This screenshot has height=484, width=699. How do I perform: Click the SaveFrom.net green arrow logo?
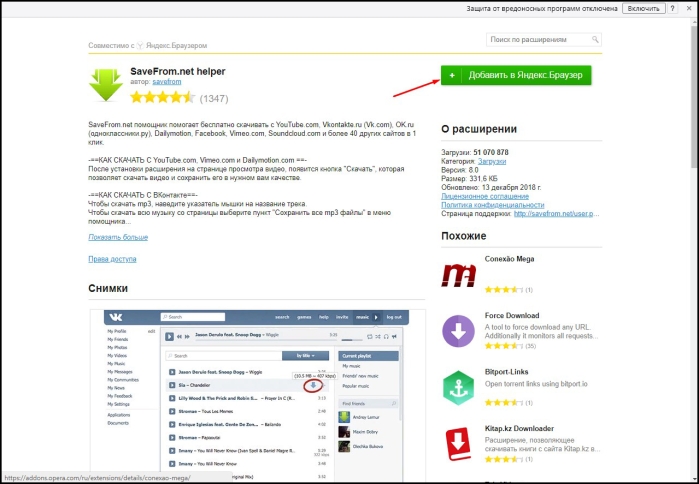(106, 85)
